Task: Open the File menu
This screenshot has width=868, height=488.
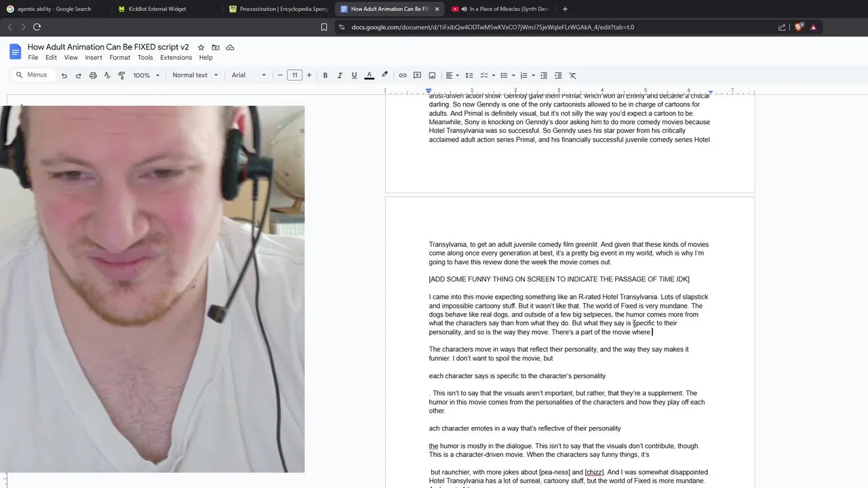Action: tap(33, 58)
